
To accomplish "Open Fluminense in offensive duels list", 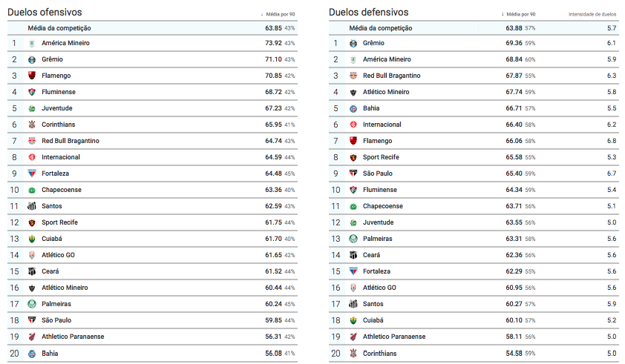I will tap(59, 92).
